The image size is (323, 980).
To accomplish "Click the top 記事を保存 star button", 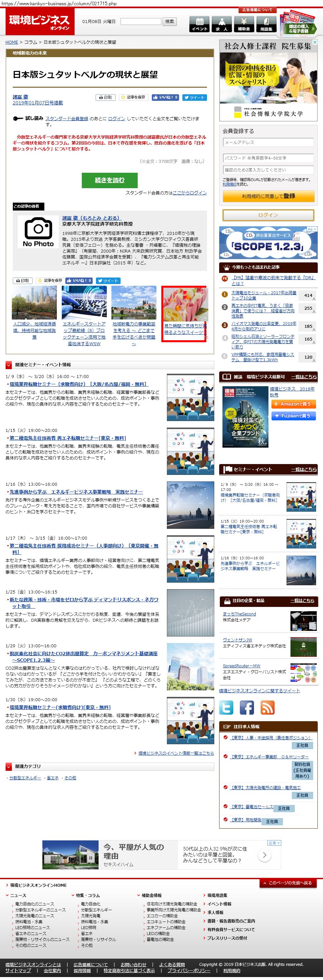I will coord(133,98).
